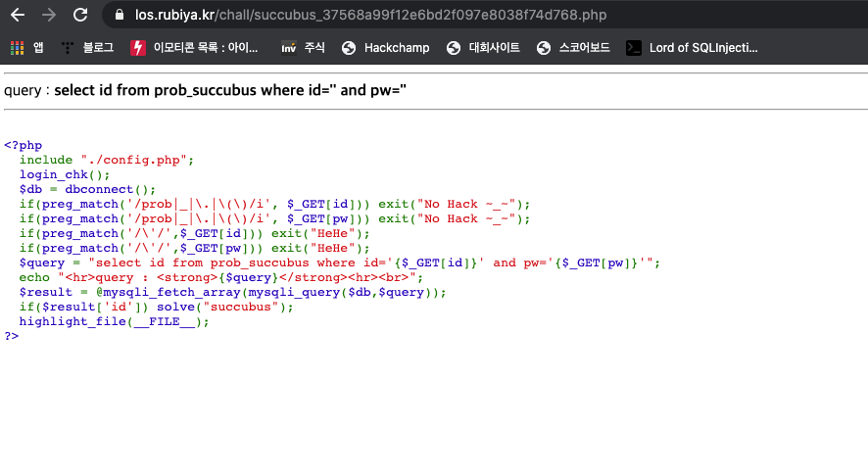Click the globe icon beside 스코어보드
Viewport: 868px width, 476px height.
click(544, 48)
